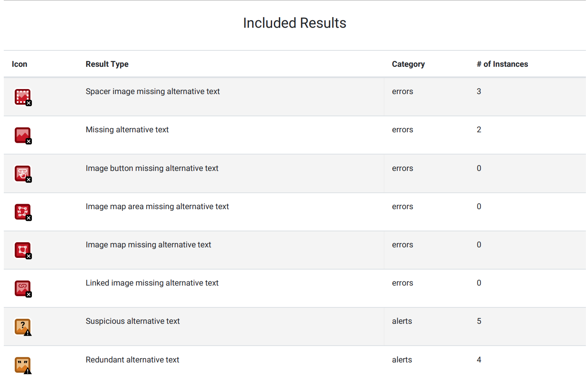Select the Icon column header

(19, 64)
